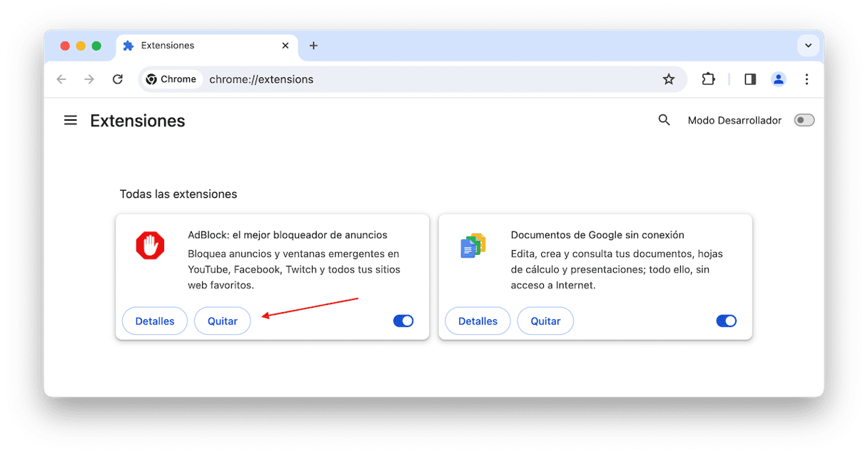This screenshot has width=868, height=455.
Task: Open Detalles for AdBlock extension
Action: coord(155,321)
